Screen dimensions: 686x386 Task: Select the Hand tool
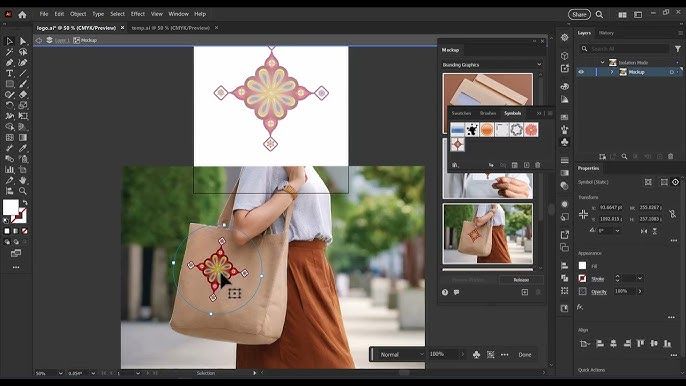tap(23, 180)
